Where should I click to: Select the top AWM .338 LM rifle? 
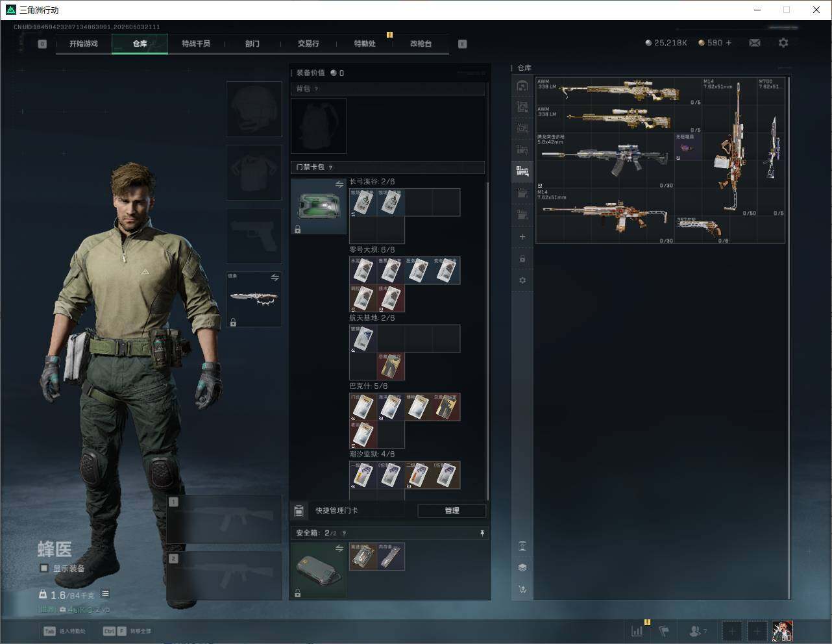(618, 92)
